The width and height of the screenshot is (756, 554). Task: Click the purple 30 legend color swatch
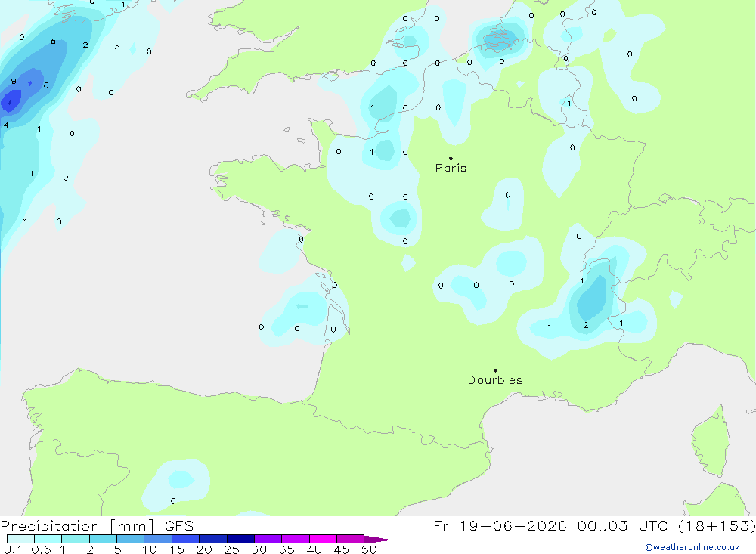point(268,539)
